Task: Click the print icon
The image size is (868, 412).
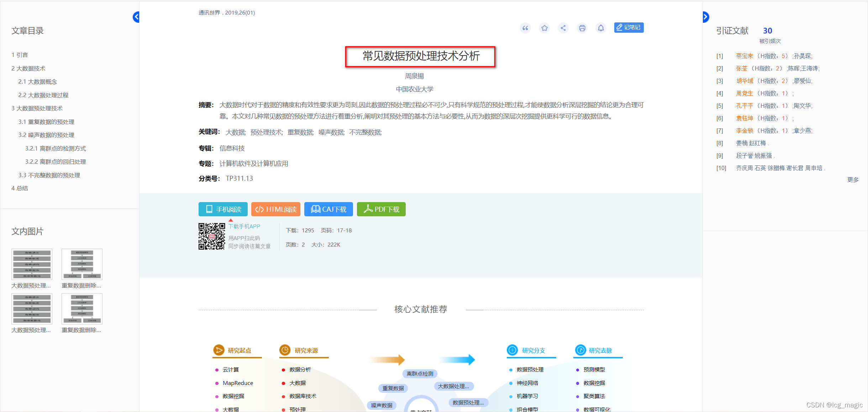Action: click(582, 28)
